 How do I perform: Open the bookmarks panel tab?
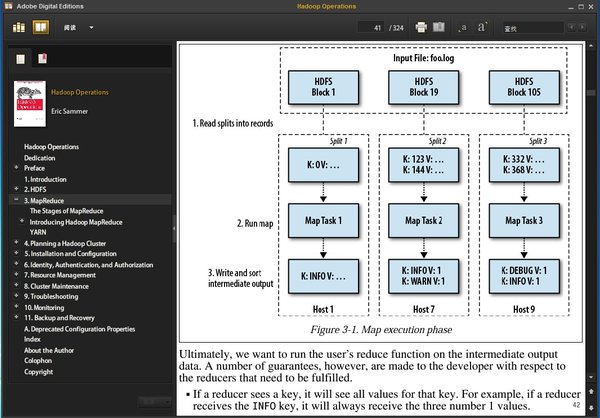coord(41,60)
